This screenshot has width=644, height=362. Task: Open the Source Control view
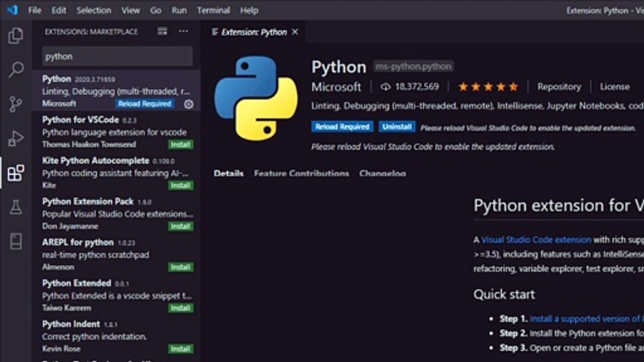(16, 104)
